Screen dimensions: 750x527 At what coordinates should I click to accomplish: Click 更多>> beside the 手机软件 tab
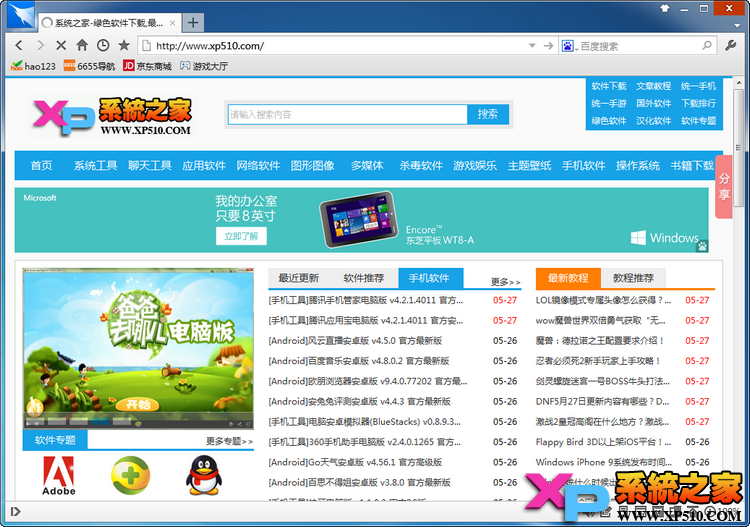point(506,282)
